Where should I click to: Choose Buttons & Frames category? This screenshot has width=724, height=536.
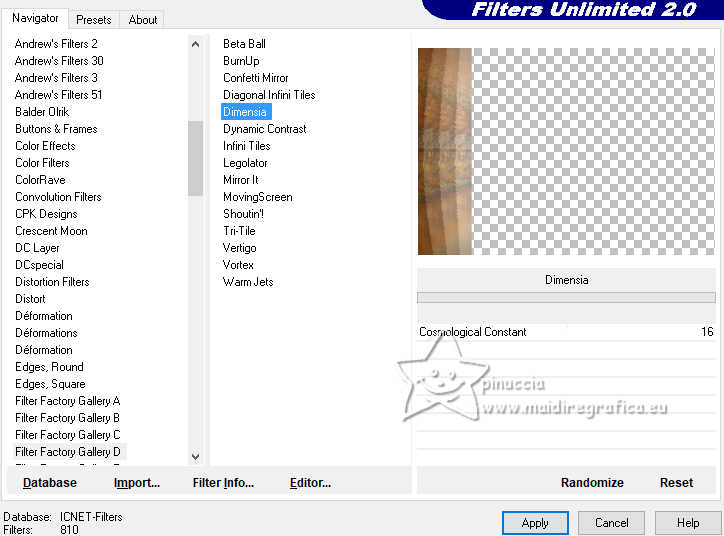[56, 129]
